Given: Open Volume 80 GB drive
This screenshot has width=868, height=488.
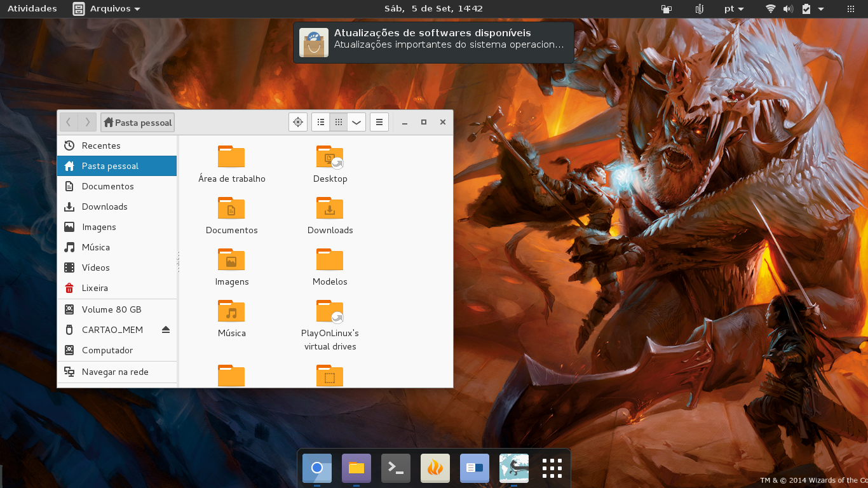Looking at the screenshot, I should click(x=117, y=309).
